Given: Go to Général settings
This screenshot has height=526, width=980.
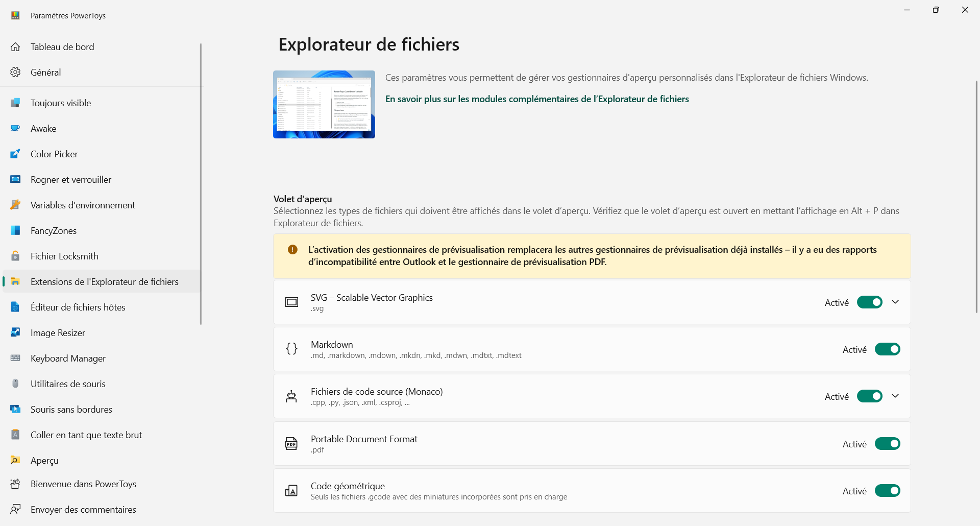Looking at the screenshot, I should point(101,73).
